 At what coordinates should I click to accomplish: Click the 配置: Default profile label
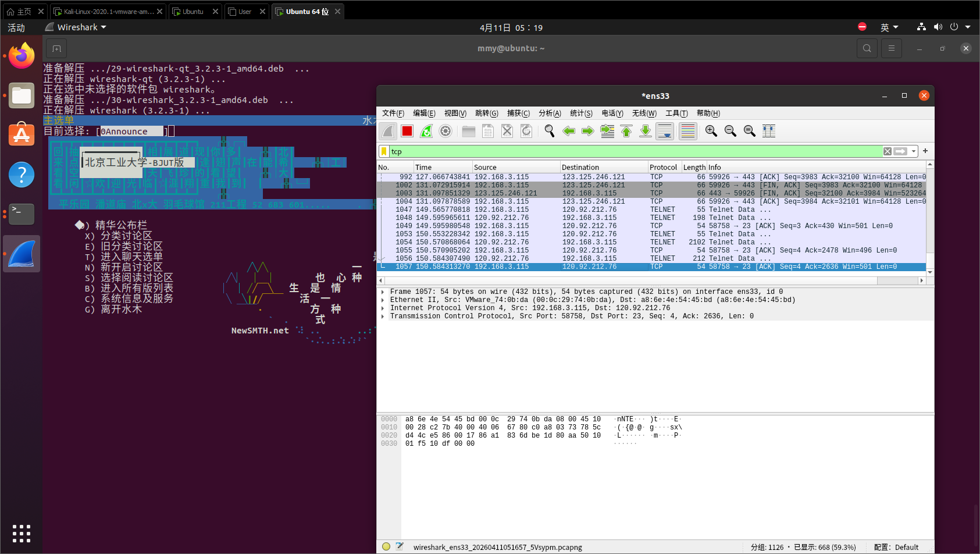pos(896,547)
